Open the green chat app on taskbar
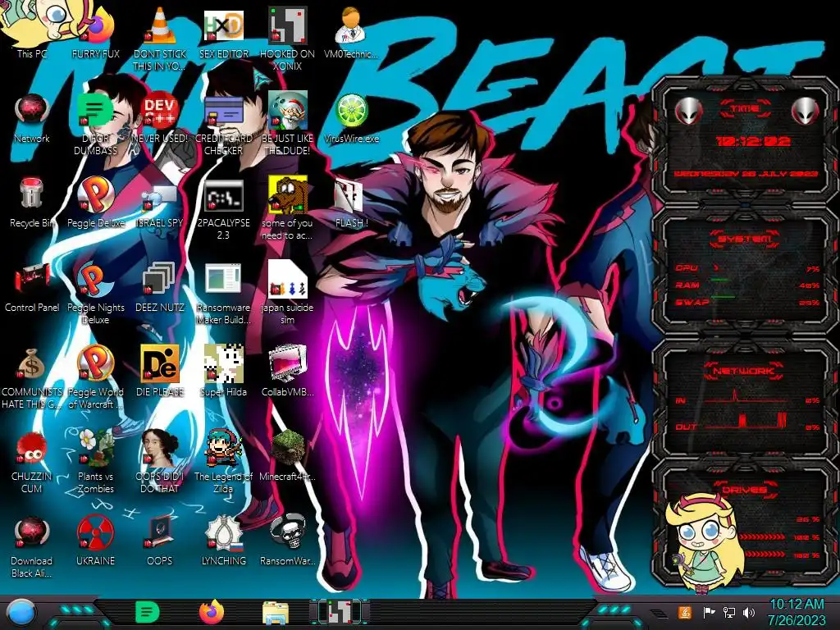The image size is (840, 630). coord(147,613)
